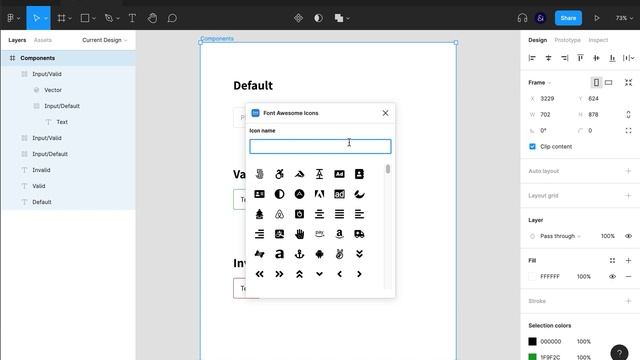The image size is (640, 360).
Task: Open the Frame preset dropdown
Action: click(540, 82)
